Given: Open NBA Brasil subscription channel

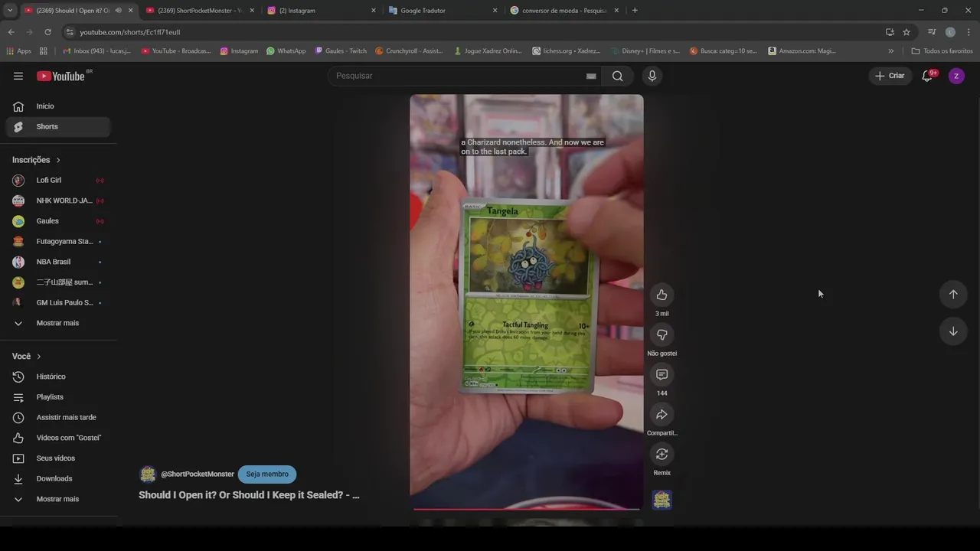Looking at the screenshot, I should coord(58,262).
